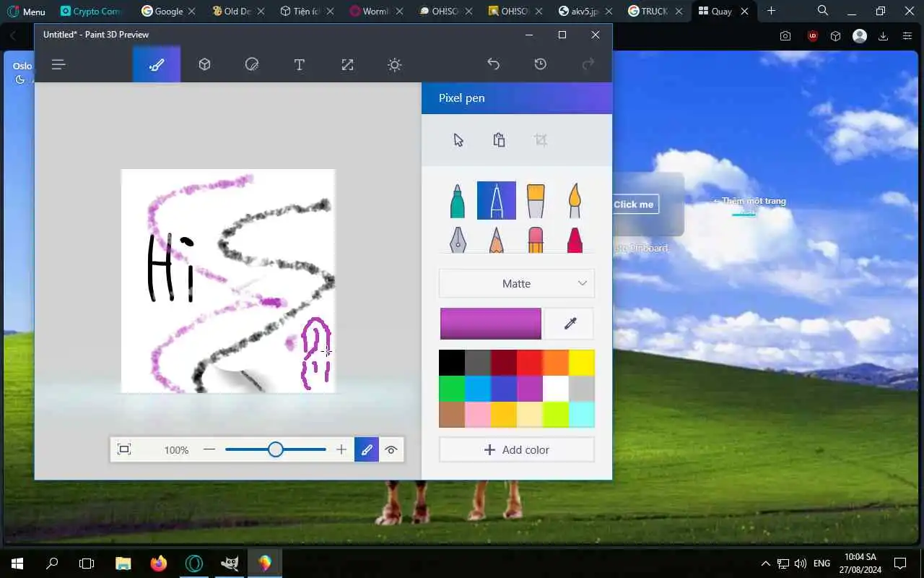Toggle the pen drawing mode button

click(x=367, y=449)
